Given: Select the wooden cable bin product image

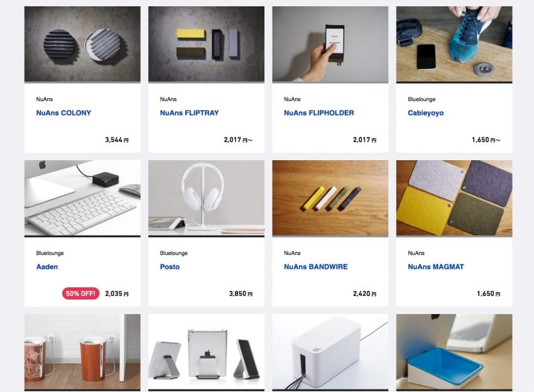Looking at the screenshot, I should coord(82,352).
